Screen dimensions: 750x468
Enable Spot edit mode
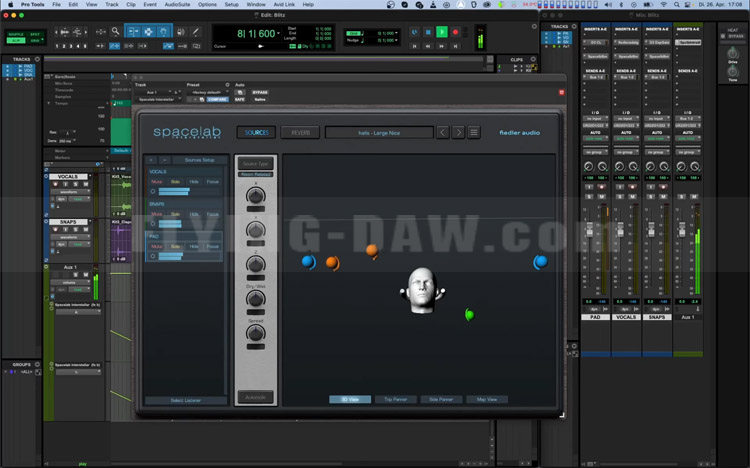tap(35, 34)
